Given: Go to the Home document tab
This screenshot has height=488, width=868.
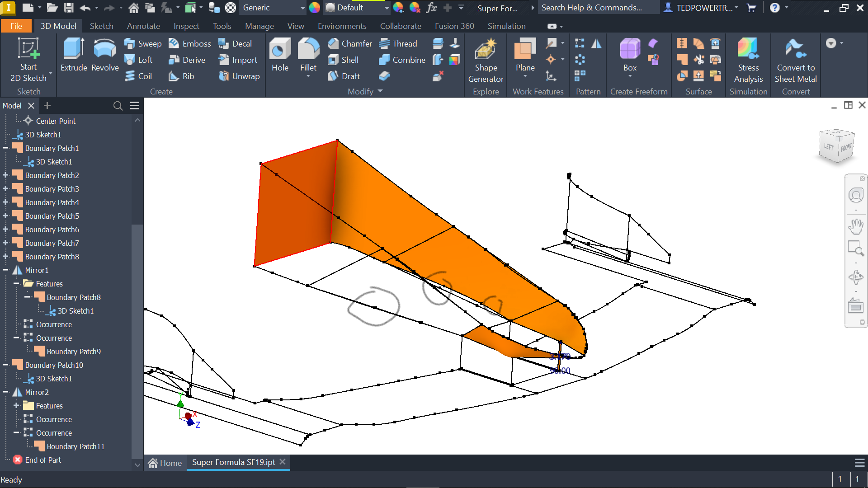Looking at the screenshot, I should [x=165, y=463].
